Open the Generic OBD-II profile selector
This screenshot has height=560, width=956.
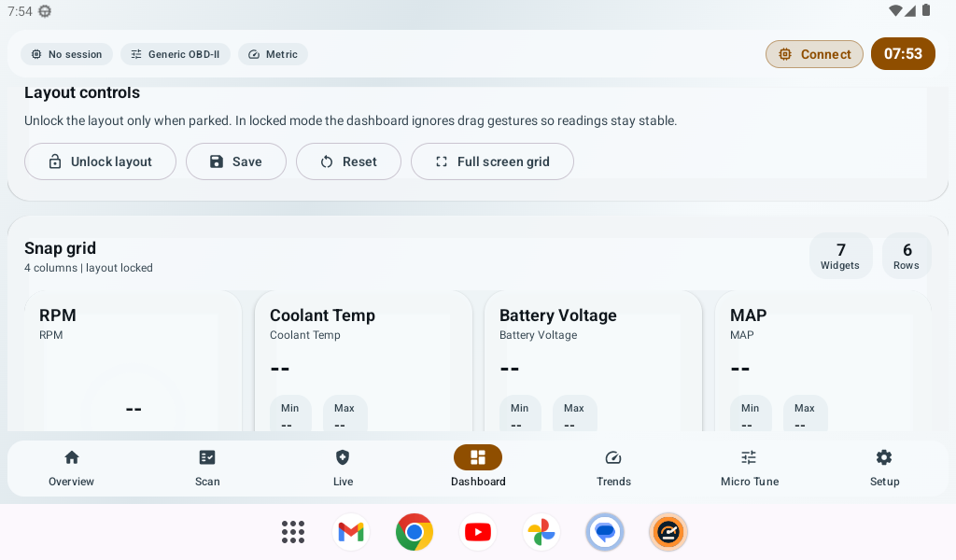coord(176,54)
